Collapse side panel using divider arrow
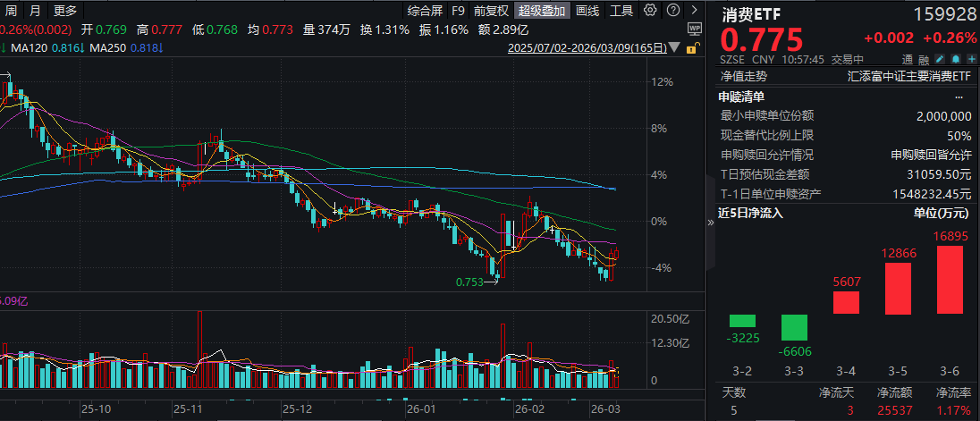 pyautogui.click(x=711, y=223)
